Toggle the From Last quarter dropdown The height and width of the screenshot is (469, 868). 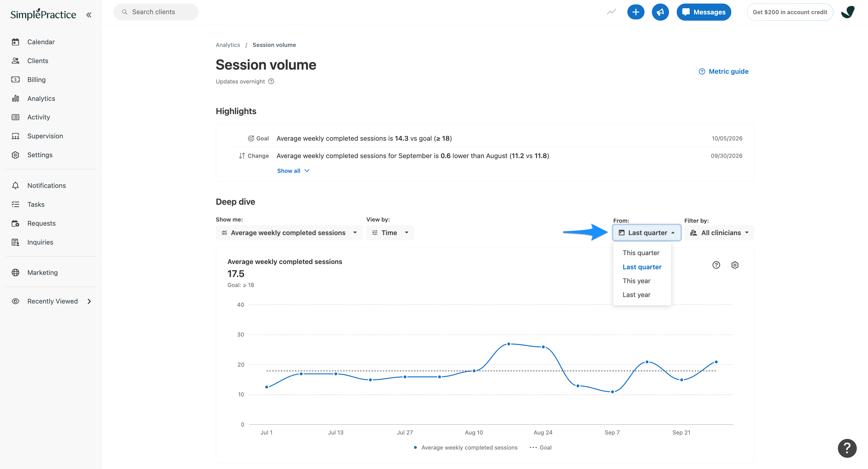(x=647, y=233)
